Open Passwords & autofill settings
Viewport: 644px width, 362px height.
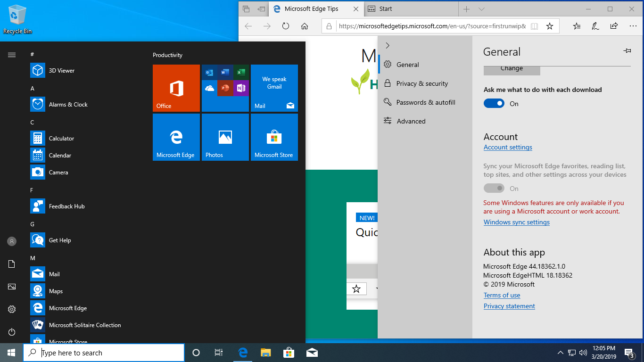pos(425,102)
